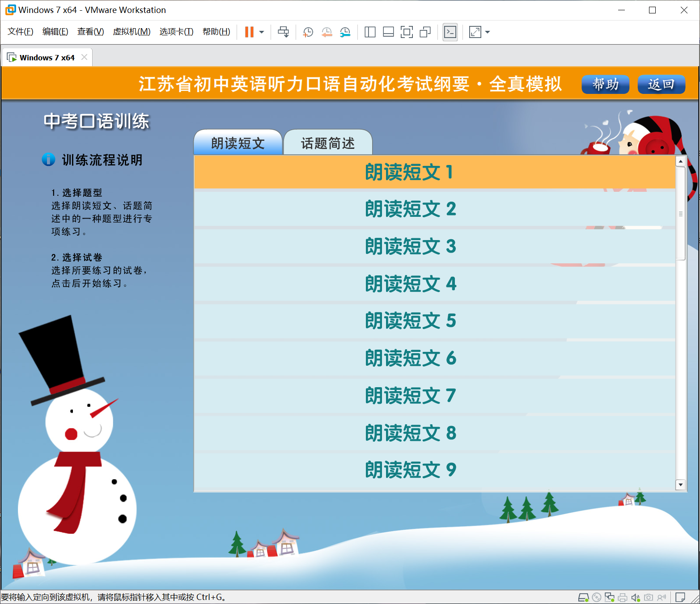Open the 虚拟机(M) menu
The height and width of the screenshot is (604, 700).
pos(132,32)
